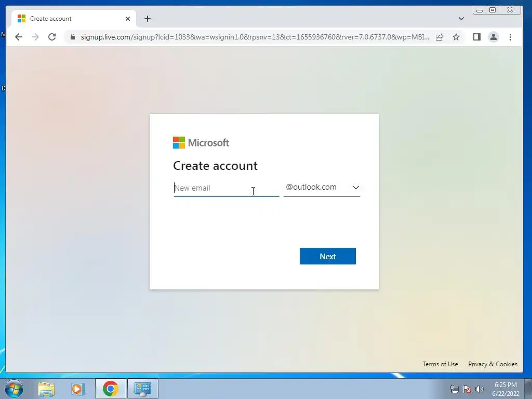Launch Windows Media Player from taskbar
This screenshot has height=399, width=532.
[77, 389]
